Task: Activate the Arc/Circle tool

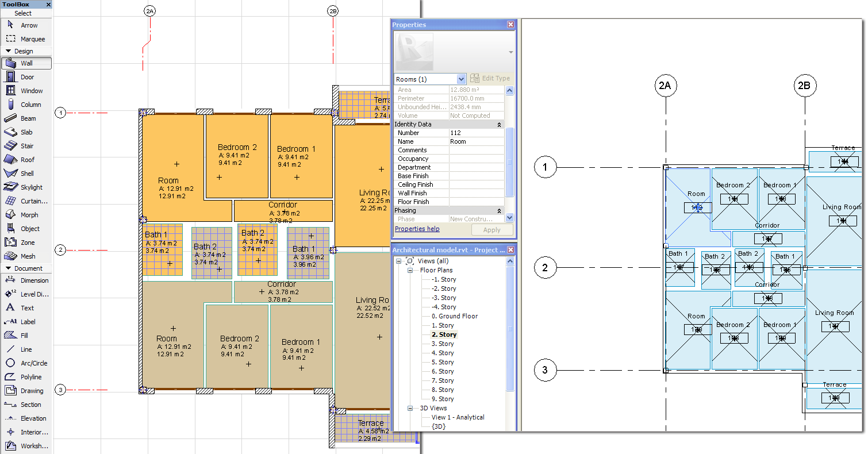Action: [26, 363]
